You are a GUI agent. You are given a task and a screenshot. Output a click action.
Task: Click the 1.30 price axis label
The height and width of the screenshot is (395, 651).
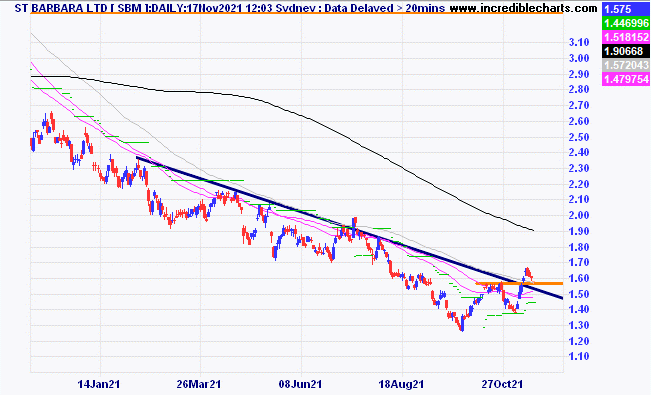pyautogui.click(x=579, y=325)
